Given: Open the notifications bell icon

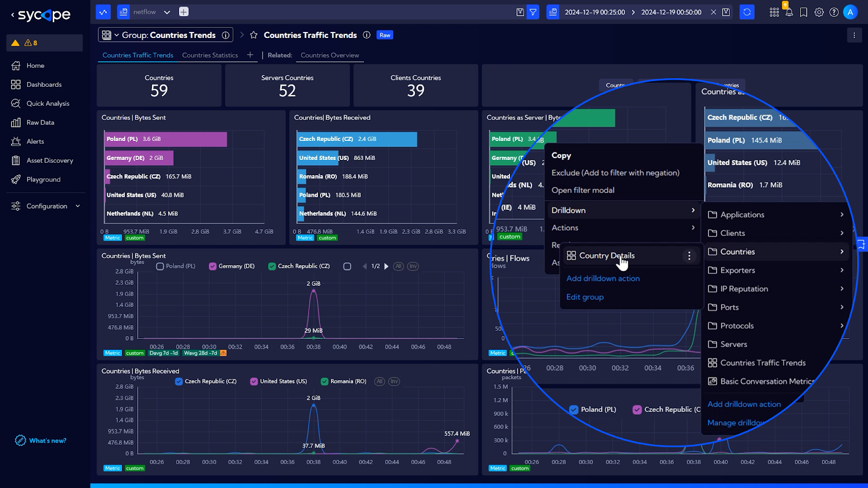Looking at the screenshot, I should click(789, 12).
